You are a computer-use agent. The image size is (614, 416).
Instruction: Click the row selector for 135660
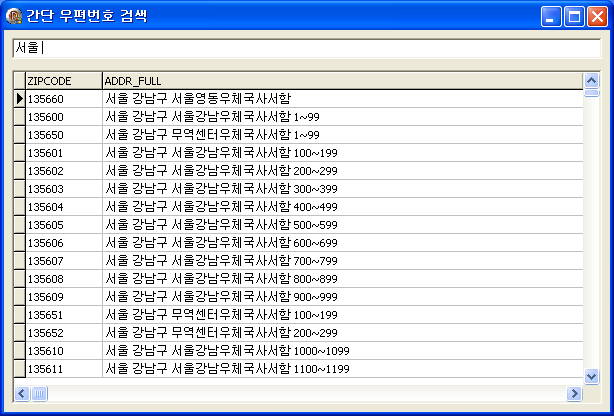coord(20,99)
